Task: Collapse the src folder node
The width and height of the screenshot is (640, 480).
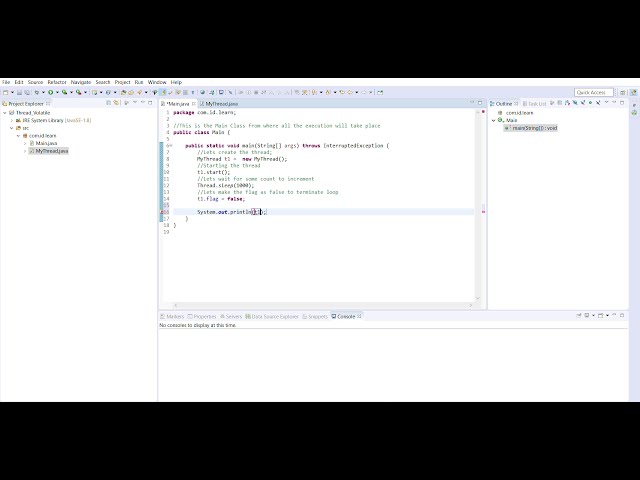Action: pyautogui.click(x=12, y=128)
